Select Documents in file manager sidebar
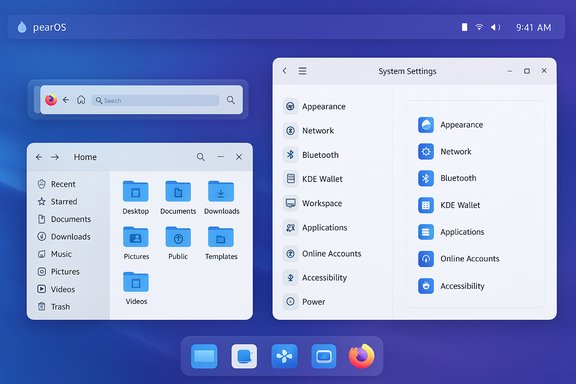The width and height of the screenshot is (576, 384). coord(64,219)
